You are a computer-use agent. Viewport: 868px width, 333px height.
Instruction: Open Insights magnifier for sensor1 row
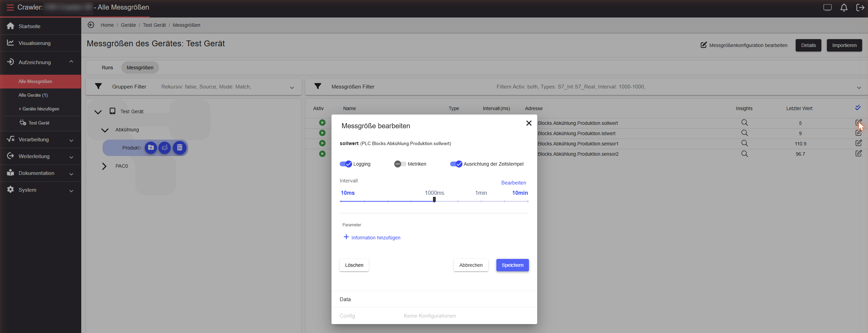click(x=744, y=143)
